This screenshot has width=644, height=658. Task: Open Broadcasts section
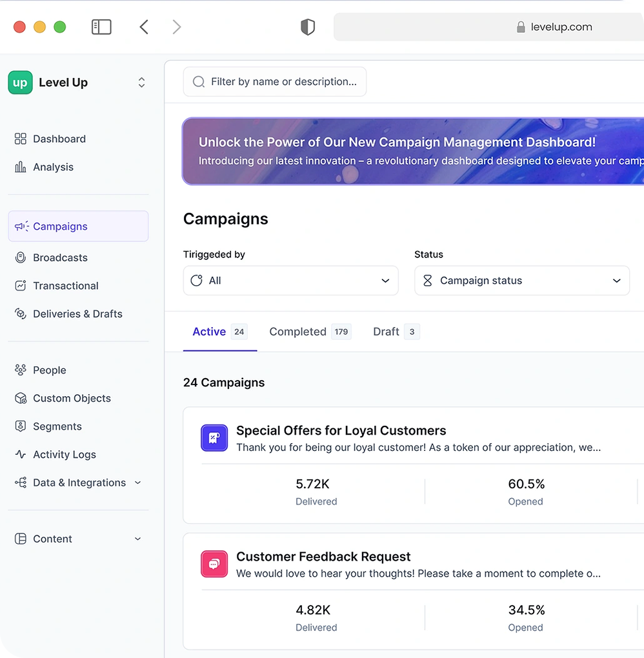coord(60,257)
